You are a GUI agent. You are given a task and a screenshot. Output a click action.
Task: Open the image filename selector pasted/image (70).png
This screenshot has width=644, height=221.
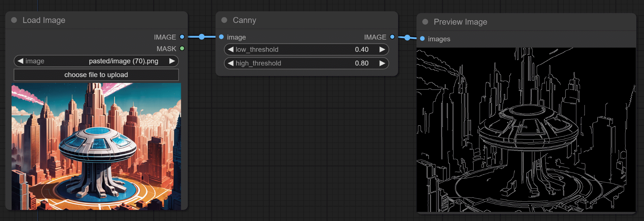123,61
